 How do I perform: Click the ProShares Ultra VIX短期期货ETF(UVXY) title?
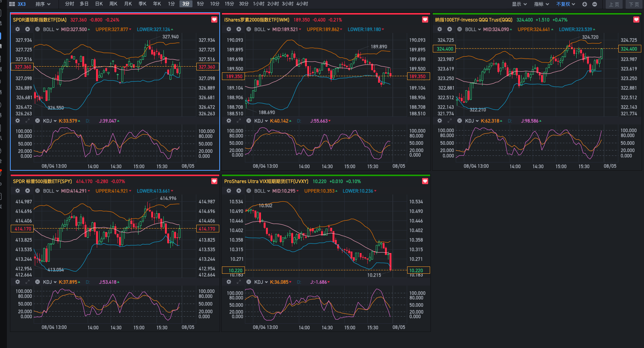[266, 181]
